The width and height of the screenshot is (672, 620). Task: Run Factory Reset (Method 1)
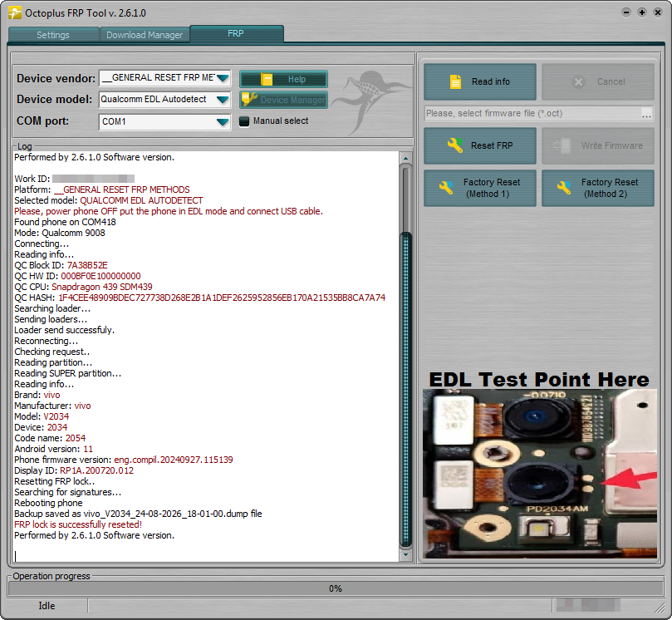480,188
